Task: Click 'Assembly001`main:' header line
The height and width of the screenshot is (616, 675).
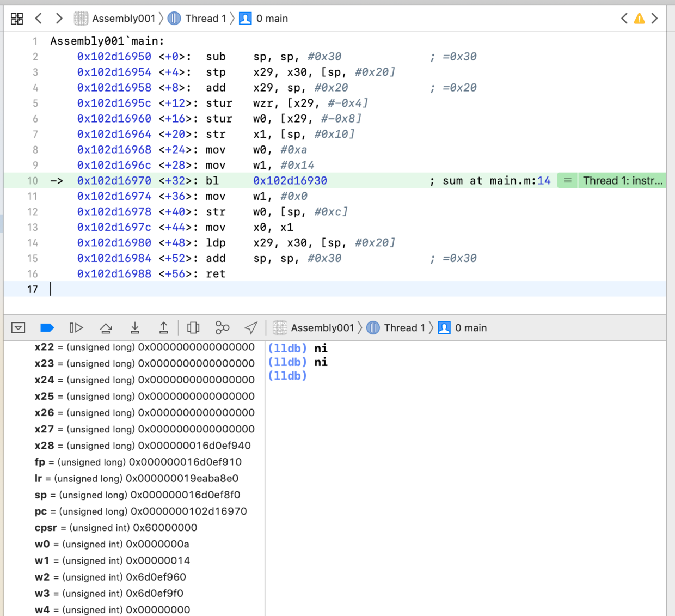Action: (x=107, y=41)
